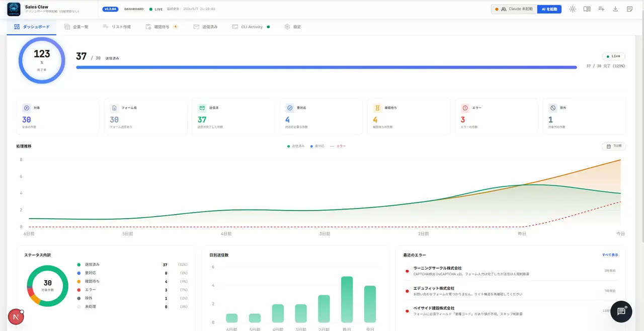Toggle the light/dark theme sun icon
644x331 pixels.
[x=573, y=9]
